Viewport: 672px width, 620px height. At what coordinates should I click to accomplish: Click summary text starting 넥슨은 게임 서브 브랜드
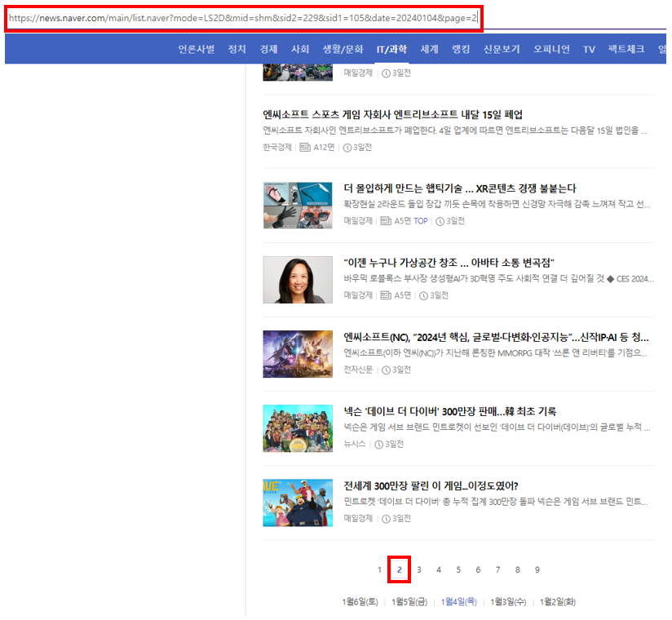pyautogui.click(x=497, y=427)
